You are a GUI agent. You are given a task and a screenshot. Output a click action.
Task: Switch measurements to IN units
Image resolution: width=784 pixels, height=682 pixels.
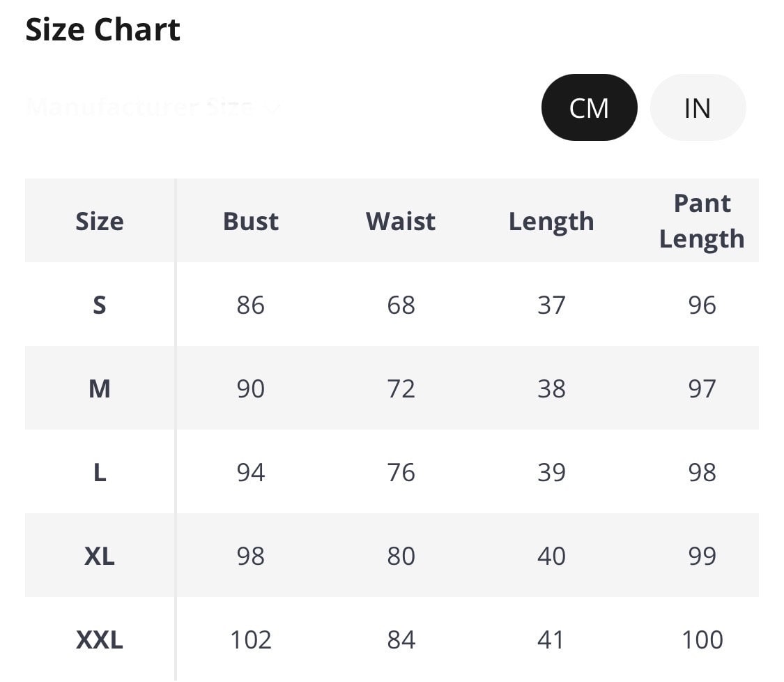[x=698, y=107]
